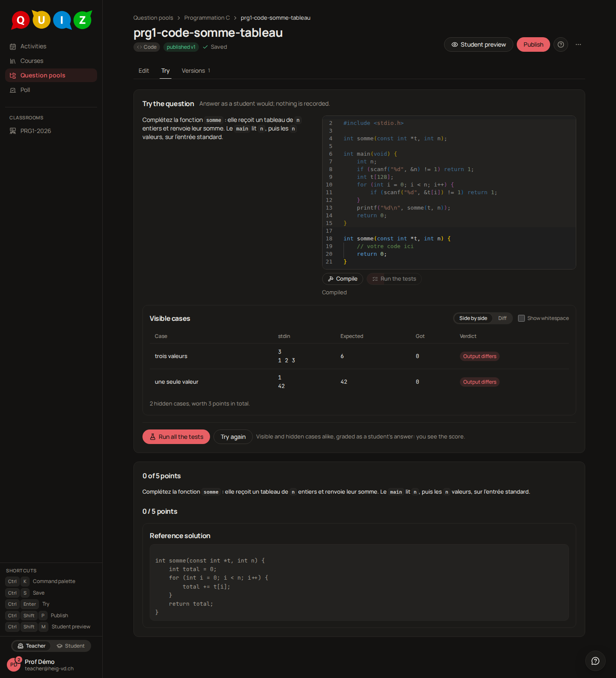Open the Versions tab
The width and height of the screenshot is (616, 678).
(196, 71)
